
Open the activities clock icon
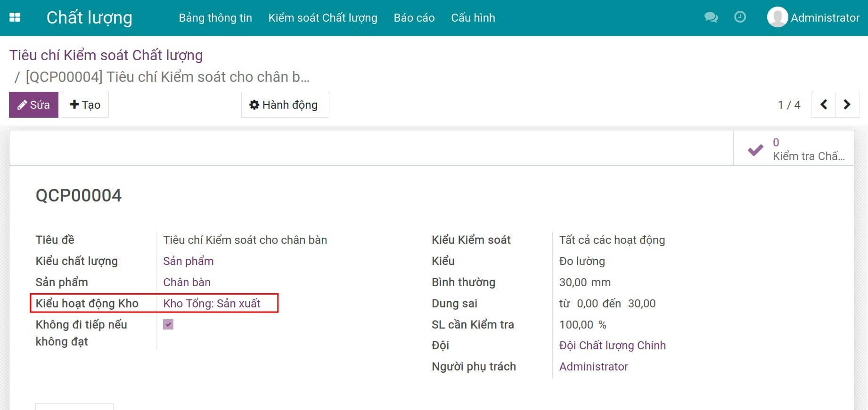tap(740, 17)
